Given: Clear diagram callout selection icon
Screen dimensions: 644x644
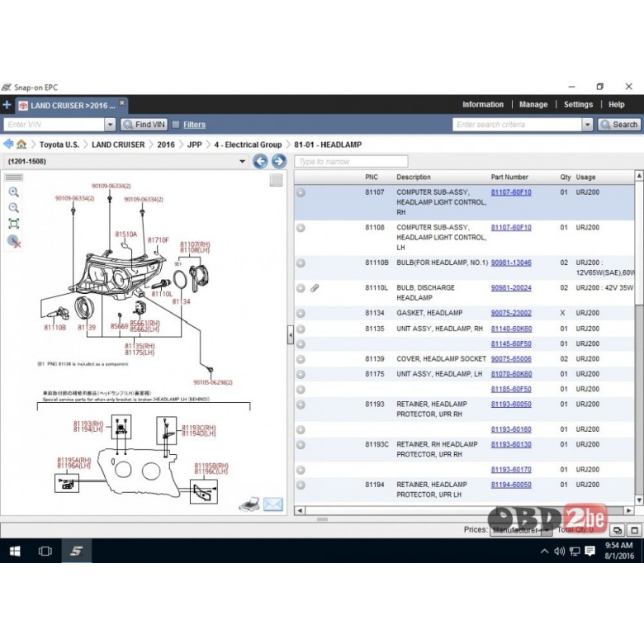Looking at the screenshot, I should click(14, 241).
